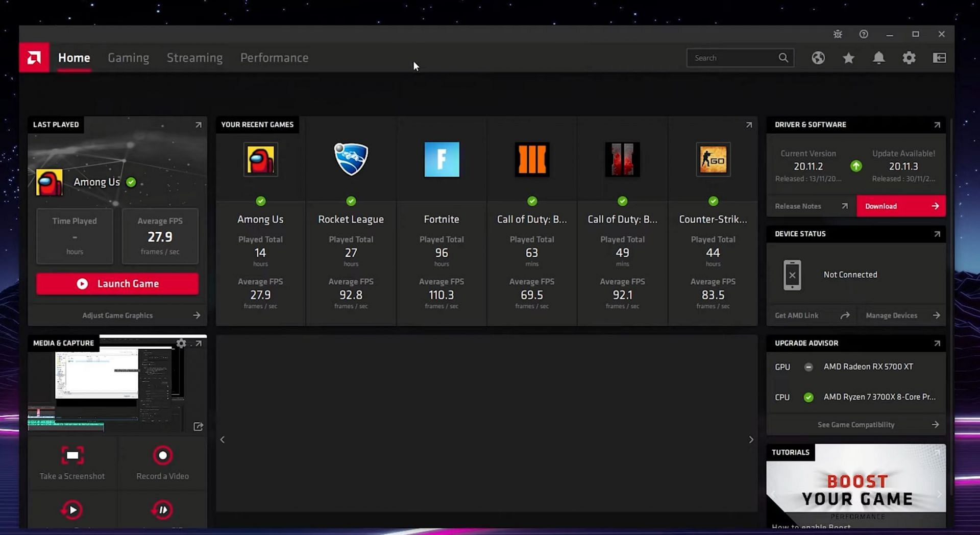Select the Counter-Strike GO game icon
This screenshot has width=980, height=535.
coord(713,159)
